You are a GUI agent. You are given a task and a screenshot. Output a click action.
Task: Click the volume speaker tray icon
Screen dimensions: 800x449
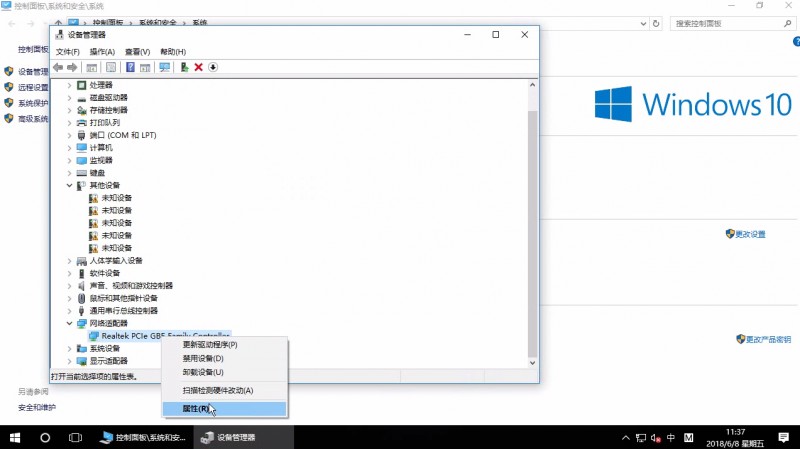pos(656,438)
